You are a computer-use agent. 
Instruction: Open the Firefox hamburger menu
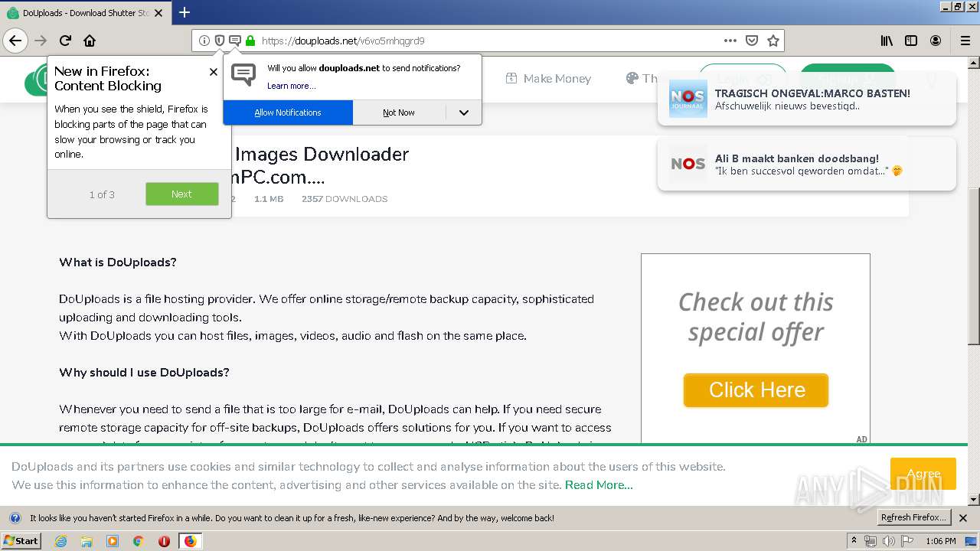point(965,41)
